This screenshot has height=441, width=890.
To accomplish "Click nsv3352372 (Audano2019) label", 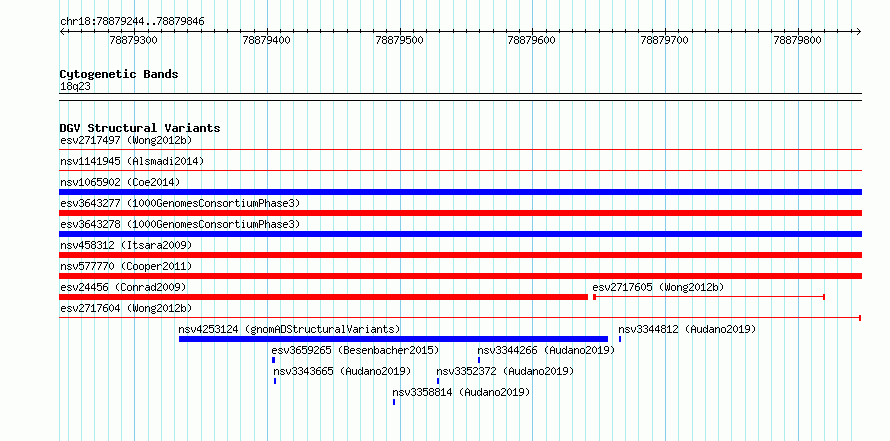I will (x=505, y=371).
